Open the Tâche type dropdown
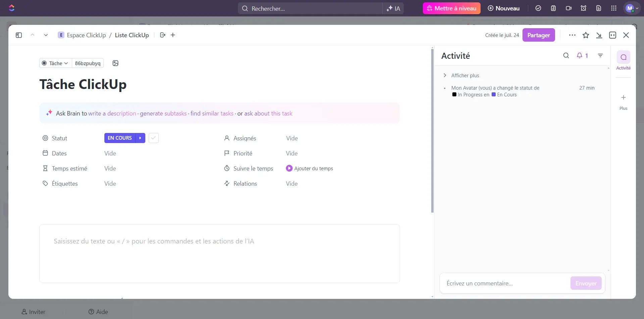The height and width of the screenshot is (319, 644). [x=56, y=63]
